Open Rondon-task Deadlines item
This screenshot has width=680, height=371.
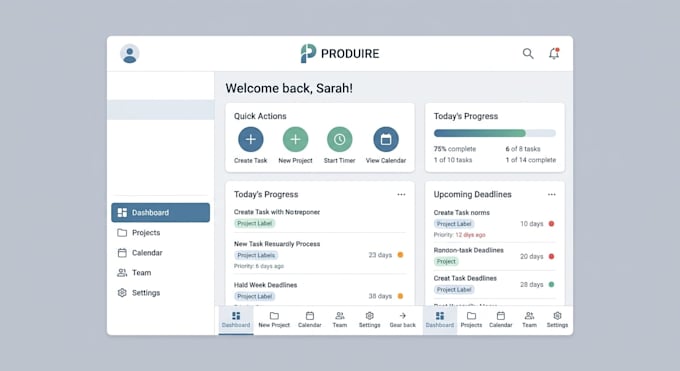(x=468, y=250)
